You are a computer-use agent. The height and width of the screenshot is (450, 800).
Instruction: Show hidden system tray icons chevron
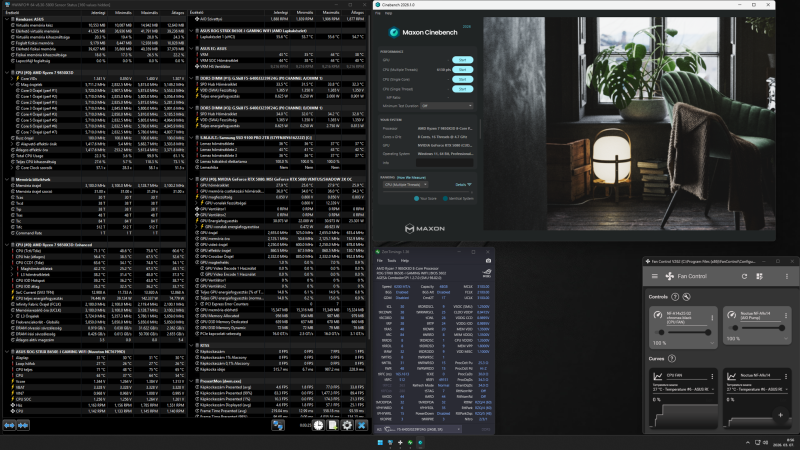(748, 442)
